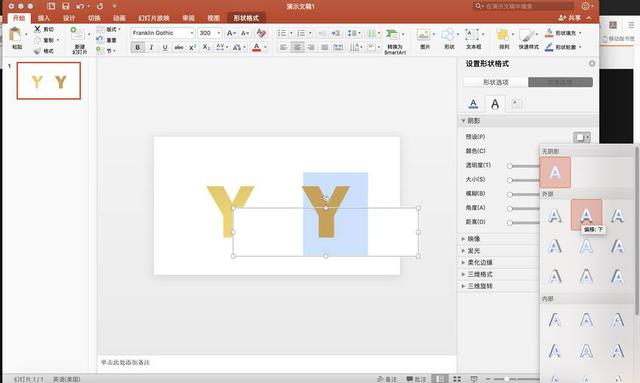Open the 幻灯片放映 Slide Show tab
640x383 pixels.
[x=154, y=18]
